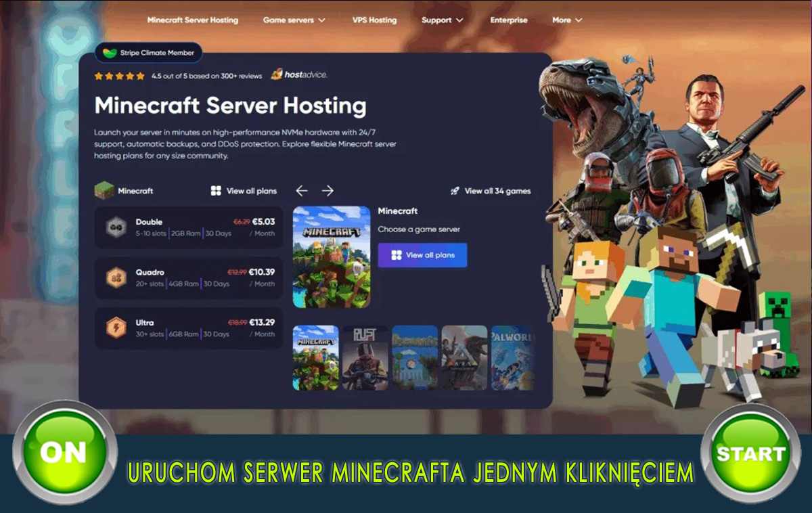Open the VPS Hosting menu item
The height and width of the screenshot is (513, 812).
(374, 20)
